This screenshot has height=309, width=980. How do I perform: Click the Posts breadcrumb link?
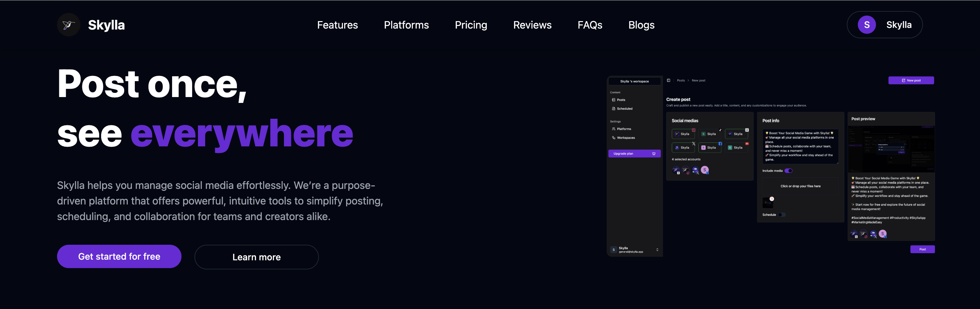tap(681, 80)
